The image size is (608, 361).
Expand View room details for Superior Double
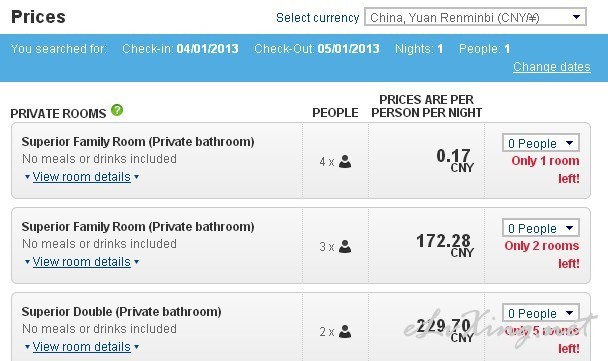81,347
